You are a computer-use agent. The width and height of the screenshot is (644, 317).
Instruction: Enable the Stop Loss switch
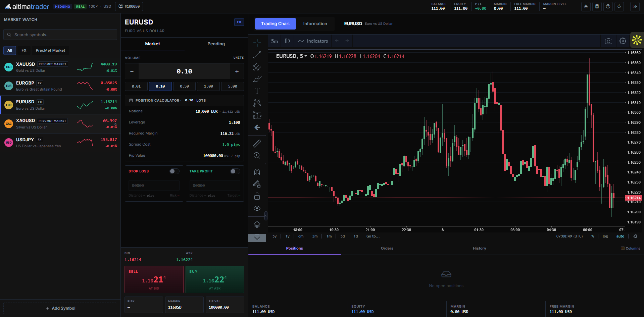(x=174, y=171)
